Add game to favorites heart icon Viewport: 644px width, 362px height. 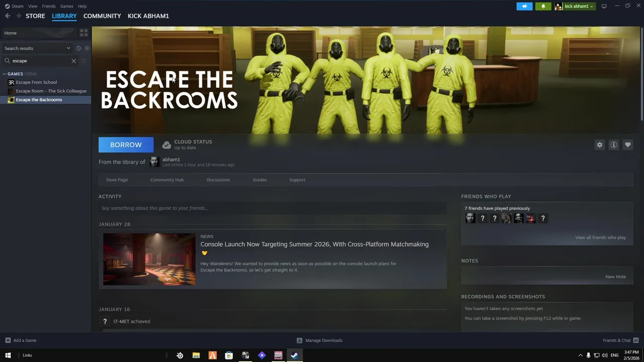coord(627,145)
